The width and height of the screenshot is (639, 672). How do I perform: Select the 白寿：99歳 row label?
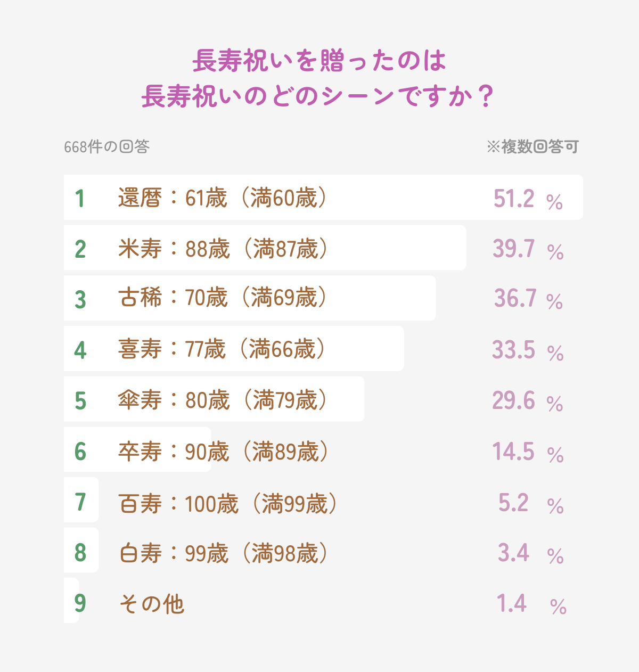[x=223, y=553]
